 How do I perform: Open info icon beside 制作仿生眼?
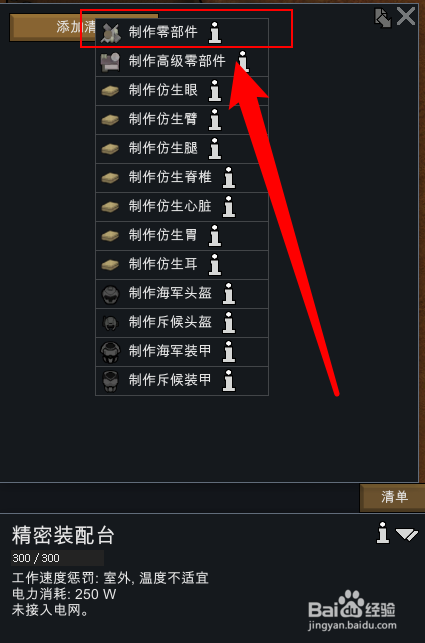coord(215,91)
